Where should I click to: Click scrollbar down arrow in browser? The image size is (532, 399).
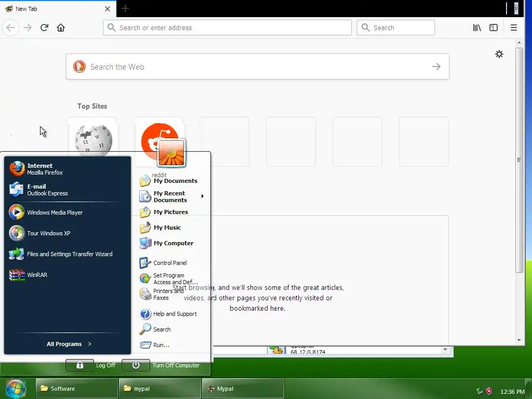coord(519,340)
